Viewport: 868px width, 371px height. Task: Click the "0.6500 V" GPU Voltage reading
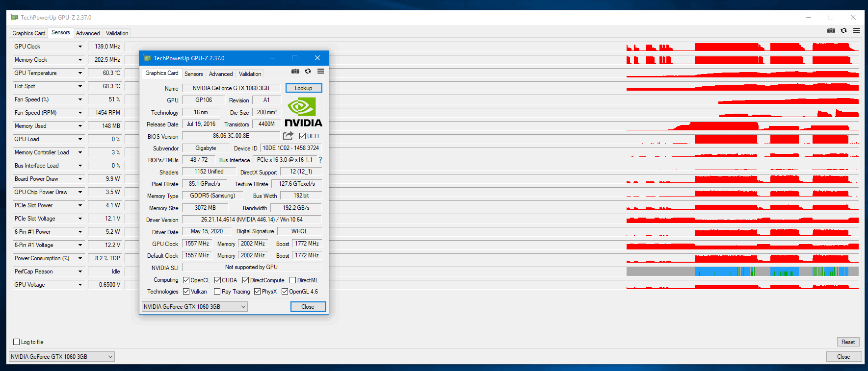[105, 285]
